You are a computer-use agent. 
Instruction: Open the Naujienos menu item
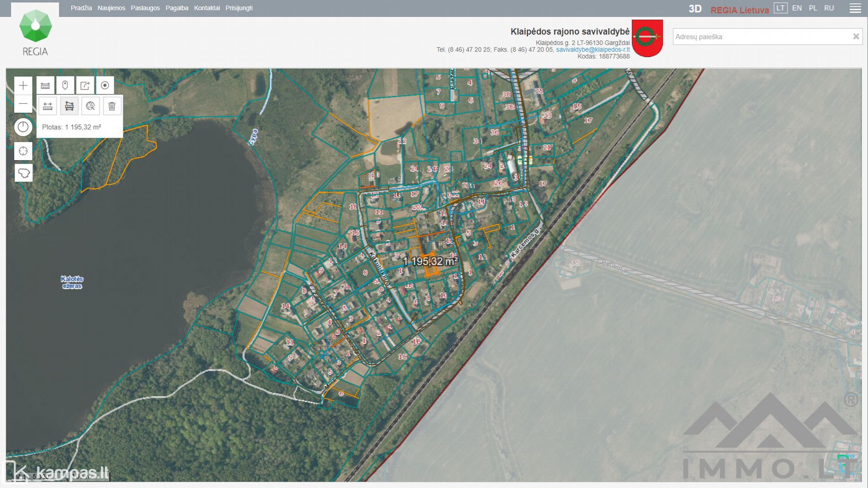tap(111, 8)
